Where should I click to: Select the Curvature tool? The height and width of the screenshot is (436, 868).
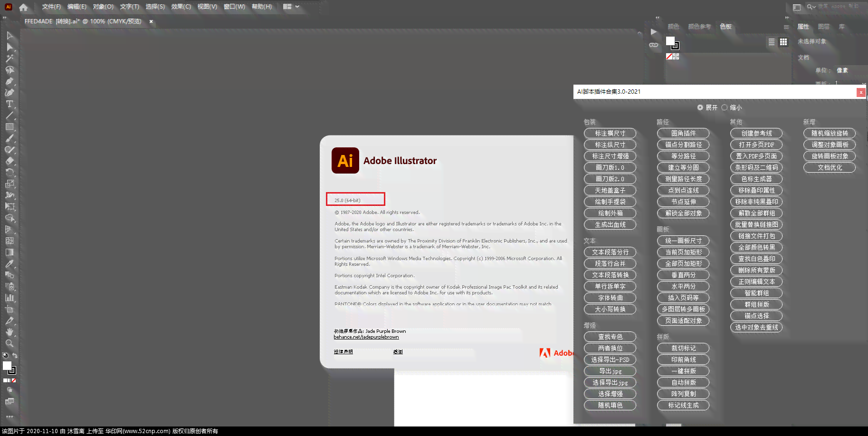pyautogui.click(x=10, y=93)
